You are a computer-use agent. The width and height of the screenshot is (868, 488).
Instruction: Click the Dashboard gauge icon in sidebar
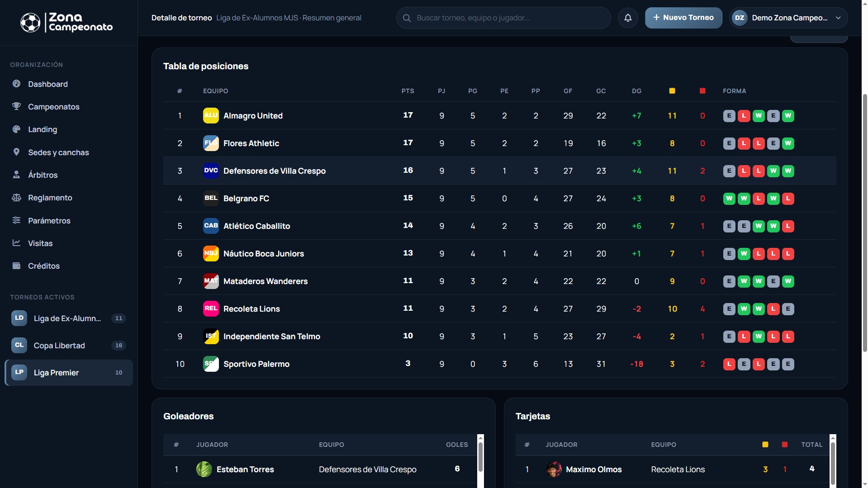coord(17,84)
